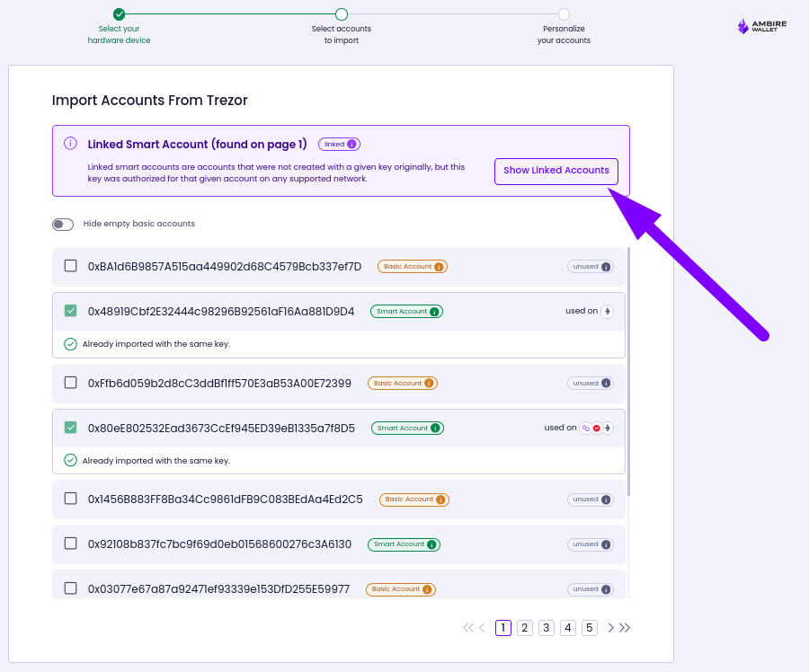Click red Optimism network icon in 0x80eE8025 row
The width and height of the screenshot is (809, 672).
click(597, 428)
